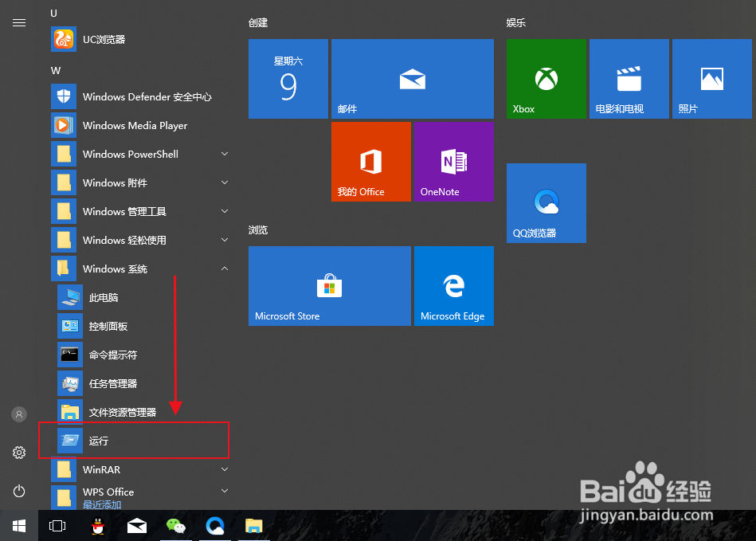Open the 电影和电视 tile
This screenshot has width=756, height=541.
click(x=629, y=79)
